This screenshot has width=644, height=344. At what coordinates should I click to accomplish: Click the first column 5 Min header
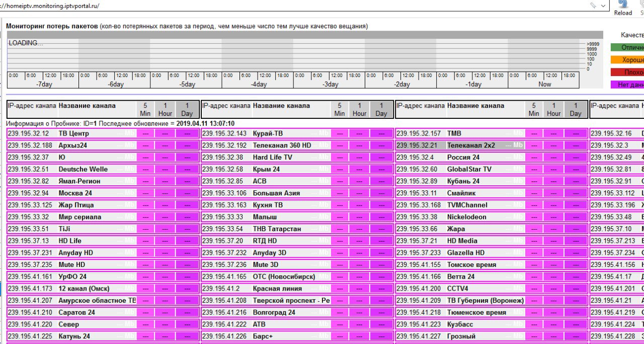(145, 109)
